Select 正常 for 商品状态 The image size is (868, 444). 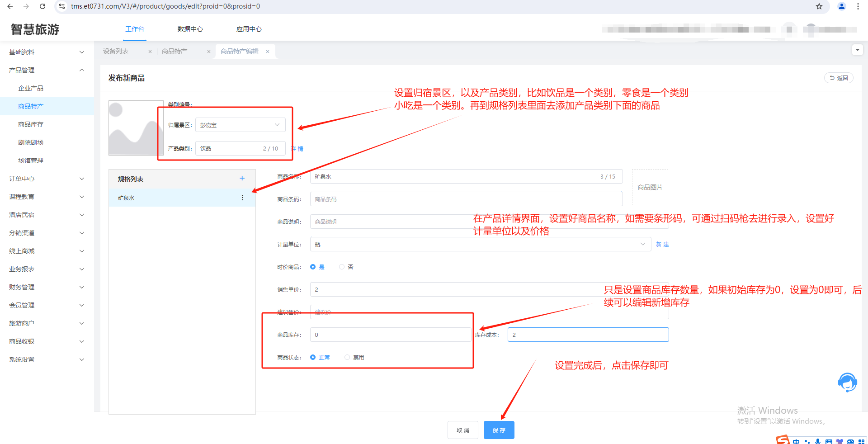click(313, 357)
